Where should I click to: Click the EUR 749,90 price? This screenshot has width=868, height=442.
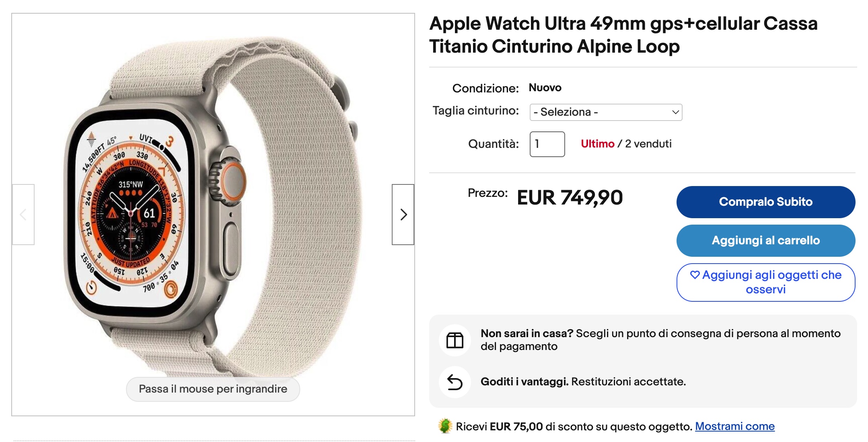pos(570,198)
